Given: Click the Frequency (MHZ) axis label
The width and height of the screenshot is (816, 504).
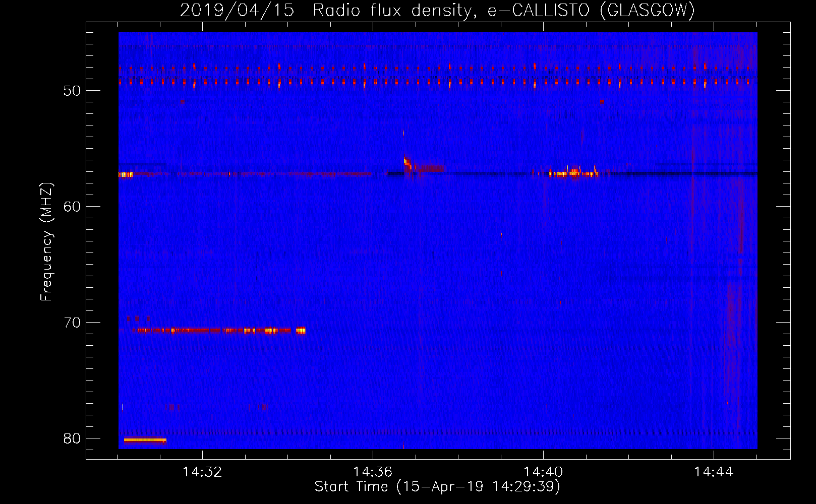Looking at the screenshot, I should pyautogui.click(x=46, y=242).
